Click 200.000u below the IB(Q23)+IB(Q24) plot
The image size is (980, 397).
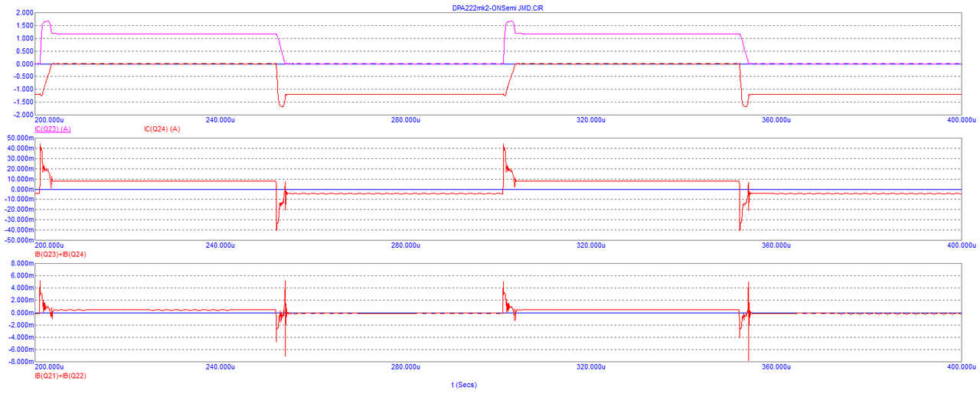click(x=51, y=245)
